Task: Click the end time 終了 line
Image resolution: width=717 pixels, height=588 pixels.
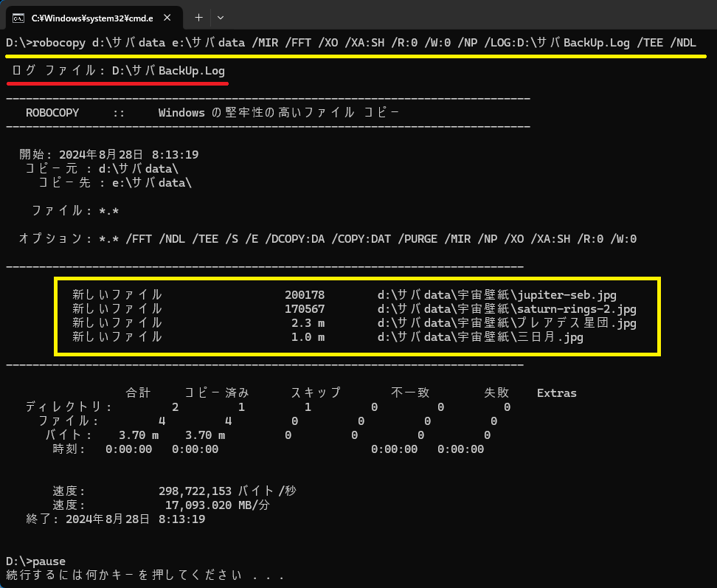Action: (x=116, y=519)
